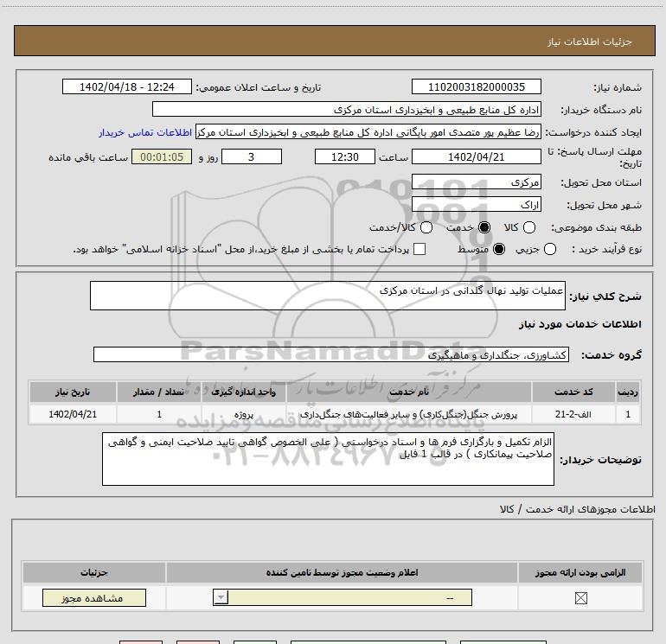Viewport: 666px width, 644px height.
Task: Select the خدمت radio button
Action: coord(483,227)
